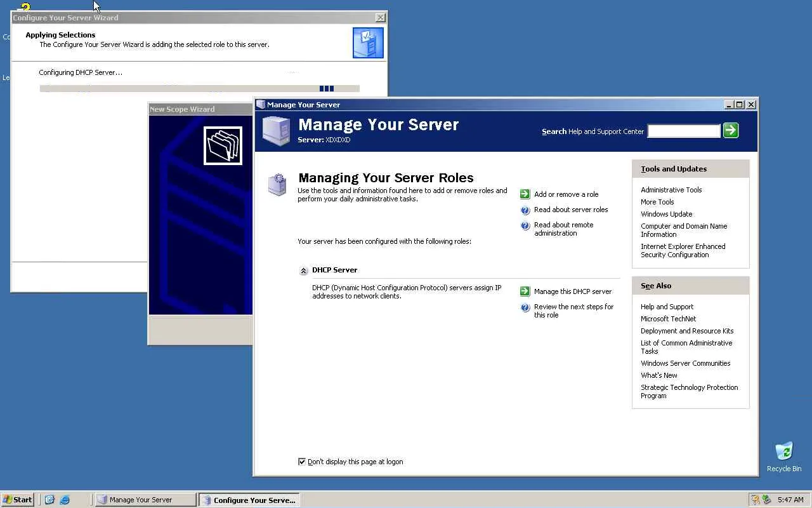Screen dimensions: 812x508
Task: Open the Start menu
Action: 17,500
